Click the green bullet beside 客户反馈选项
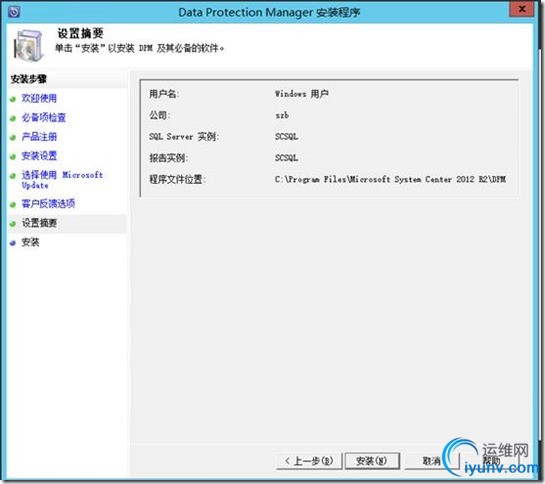545x484 pixels. click(x=13, y=204)
